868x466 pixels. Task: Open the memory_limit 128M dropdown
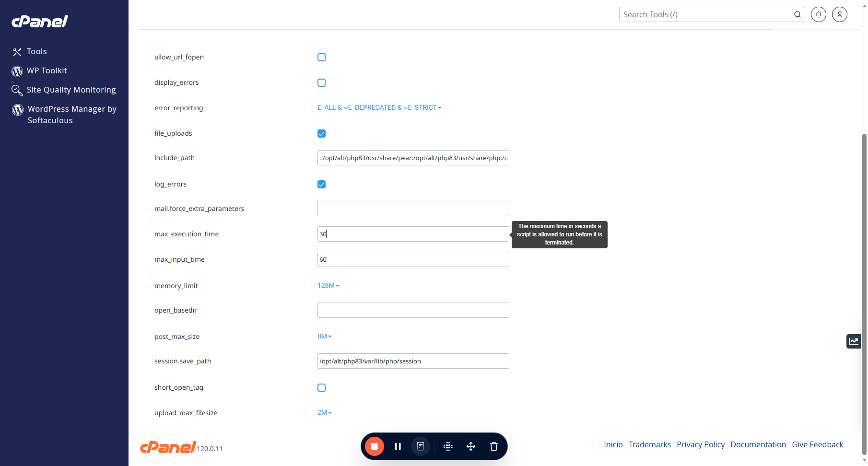click(328, 285)
